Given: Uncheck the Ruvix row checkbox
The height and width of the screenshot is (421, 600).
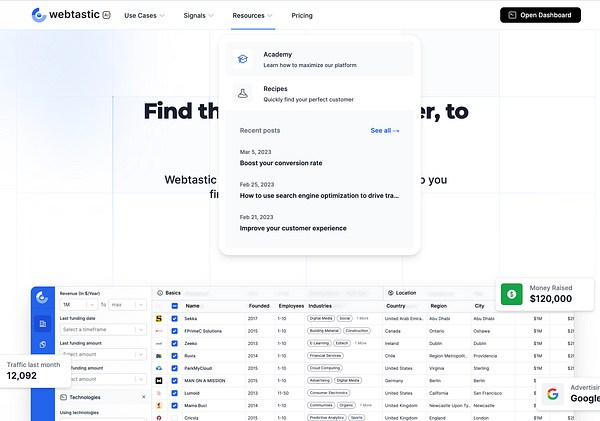Looking at the screenshot, I should 174,356.
